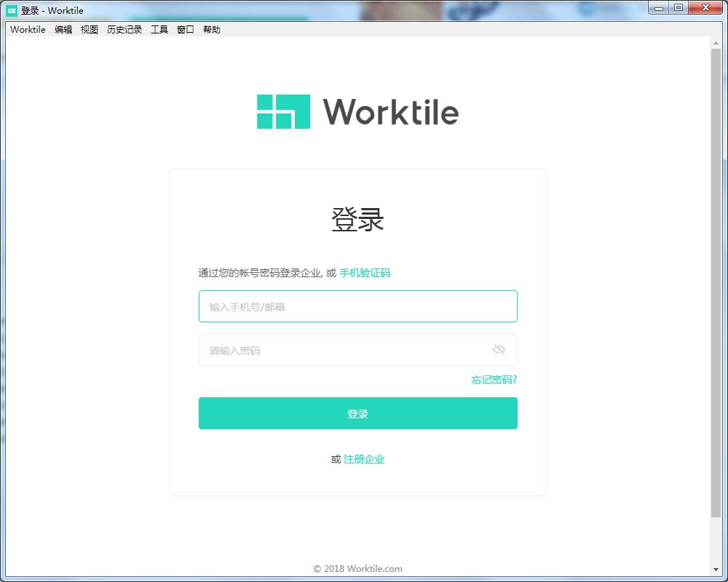
Task: Maximize the Worktile window
Action: 678,8
